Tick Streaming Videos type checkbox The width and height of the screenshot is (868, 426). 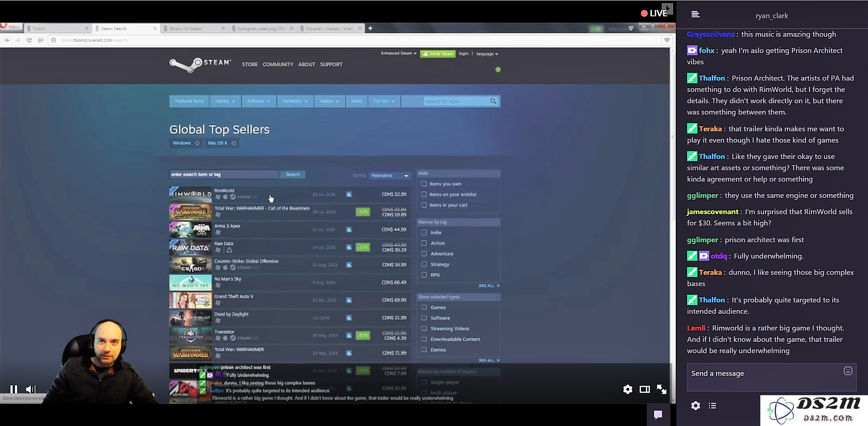(424, 329)
